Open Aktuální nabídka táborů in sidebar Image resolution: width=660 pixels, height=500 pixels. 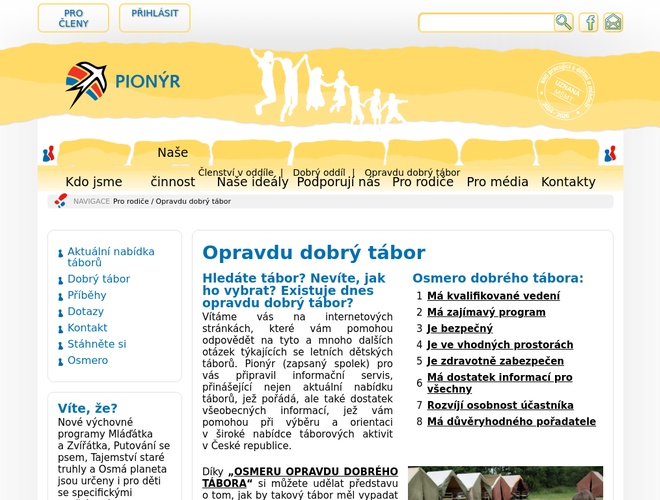coord(110,257)
